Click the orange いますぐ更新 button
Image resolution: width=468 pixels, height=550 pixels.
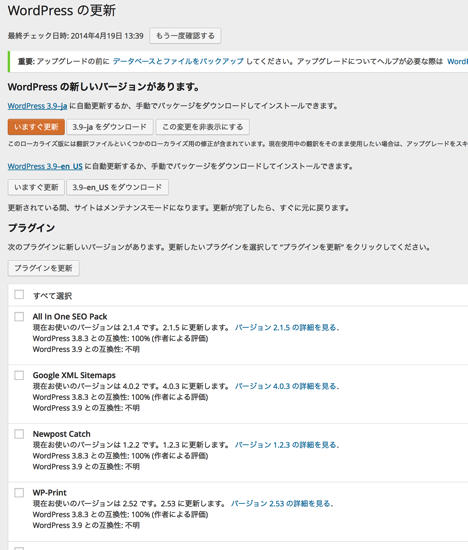click(36, 127)
